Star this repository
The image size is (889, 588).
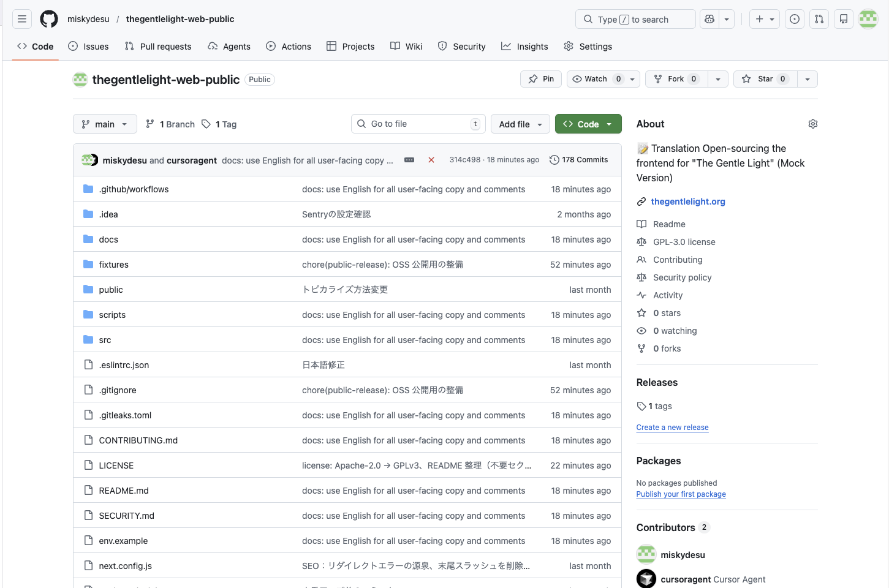point(765,79)
